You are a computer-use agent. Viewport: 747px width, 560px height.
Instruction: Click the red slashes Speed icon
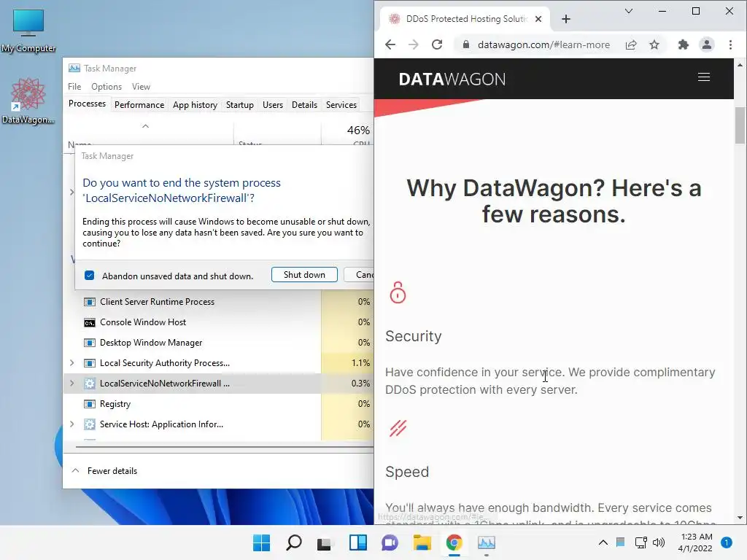(398, 428)
